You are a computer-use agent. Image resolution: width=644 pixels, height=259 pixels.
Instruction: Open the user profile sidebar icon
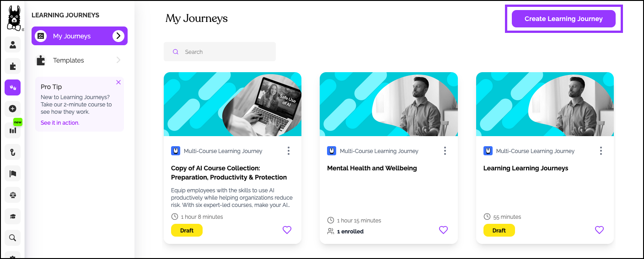click(x=13, y=45)
